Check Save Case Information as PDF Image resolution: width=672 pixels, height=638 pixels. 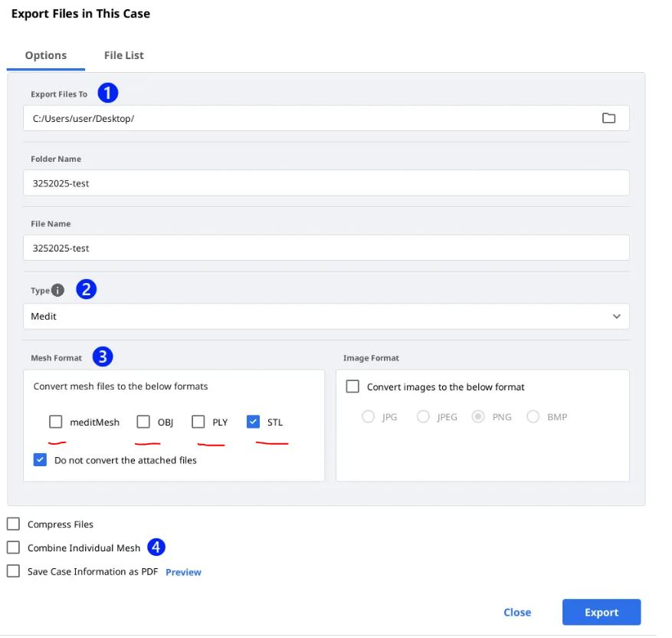(13, 571)
